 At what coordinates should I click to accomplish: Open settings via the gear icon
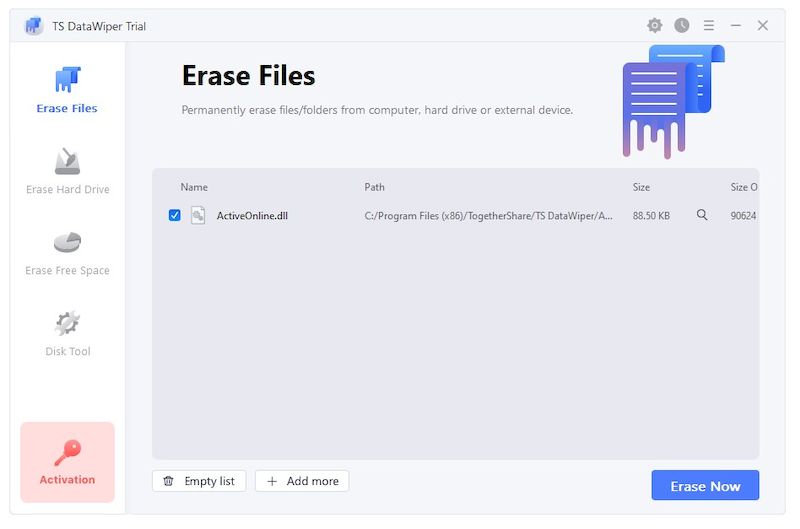click(654, 26)
